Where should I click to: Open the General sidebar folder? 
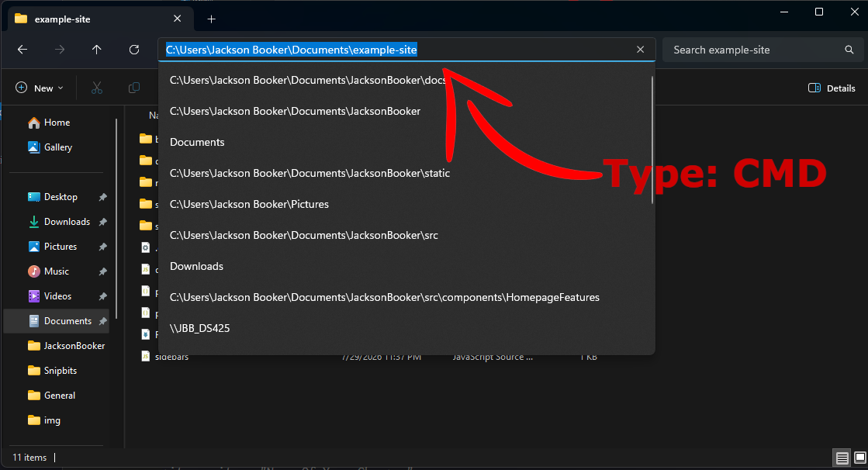pyautogui.click(x=51, y=396)
